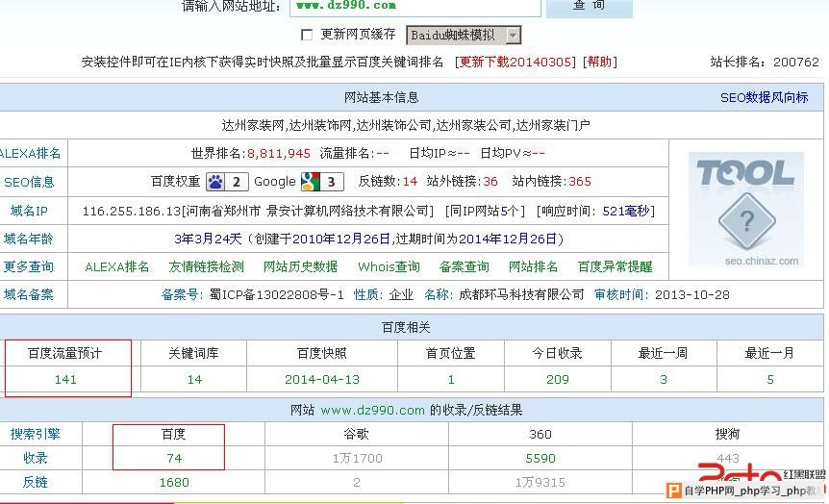Click the 最近一月 value 5
Screen dimensions: 829x504
[x=770, y=379]
